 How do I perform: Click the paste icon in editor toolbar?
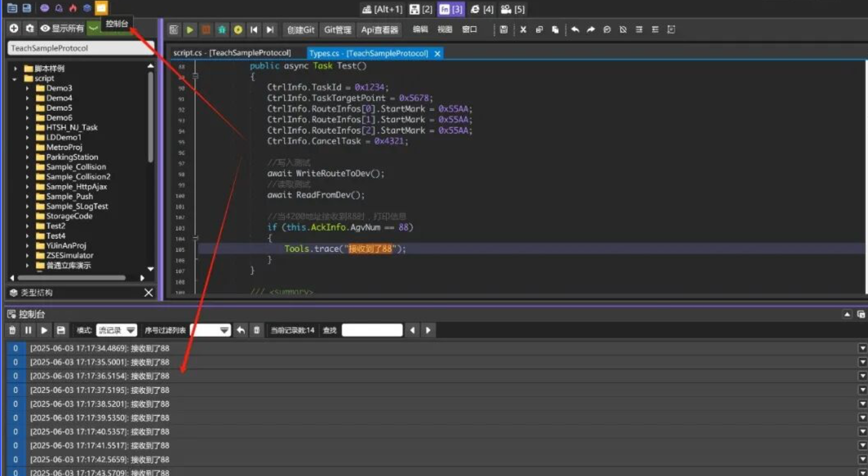click(555, 30)
